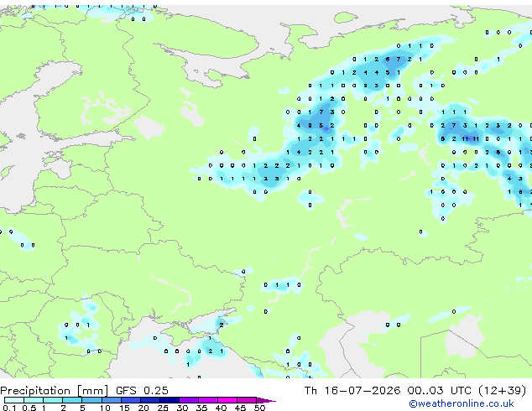Click the 'Th 16-07-2026' date text
The width and height of the screenshot is (532, 411).
(352, 391)
